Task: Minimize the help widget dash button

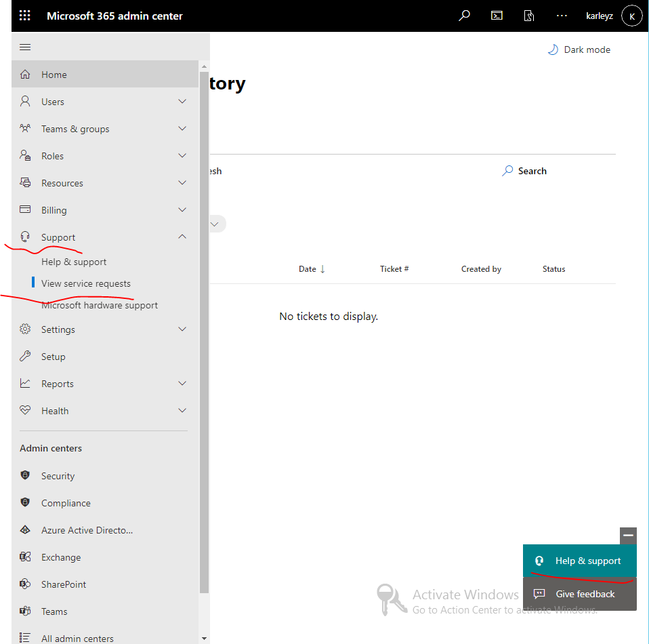Action: 628,536
